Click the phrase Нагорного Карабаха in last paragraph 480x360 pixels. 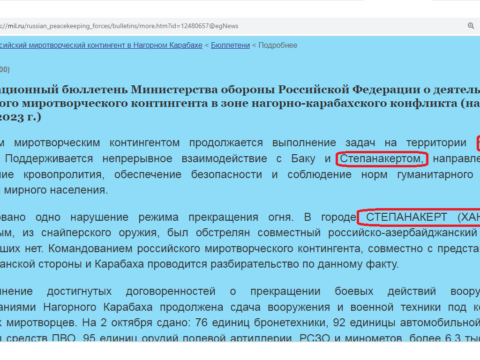[x=98, y=307]
